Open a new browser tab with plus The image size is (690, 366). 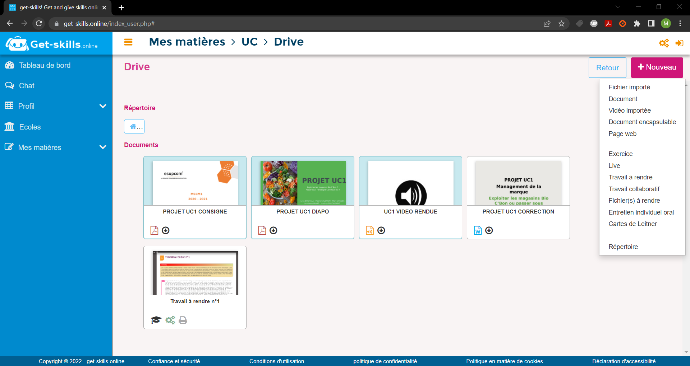pyautogui.click(x=121, y=7)
